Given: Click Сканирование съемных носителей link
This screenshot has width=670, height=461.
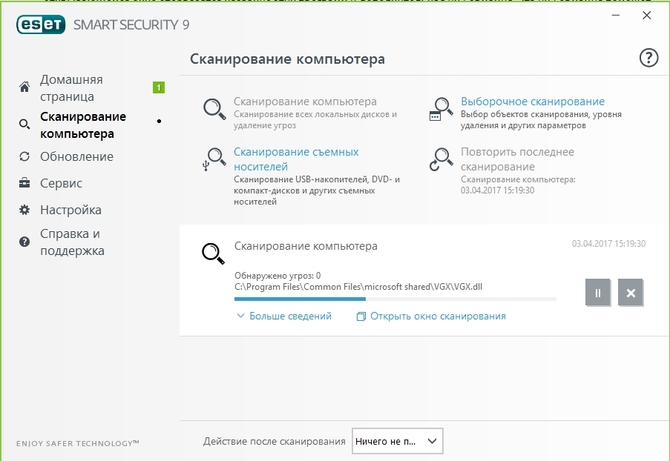Looking at the screenshot, I should (295, 159).
